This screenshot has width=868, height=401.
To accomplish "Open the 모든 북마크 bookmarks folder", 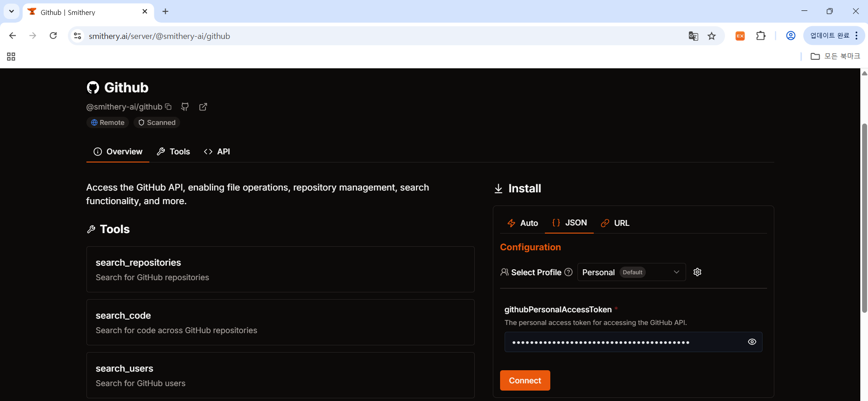I will click(x=835, y=56).
